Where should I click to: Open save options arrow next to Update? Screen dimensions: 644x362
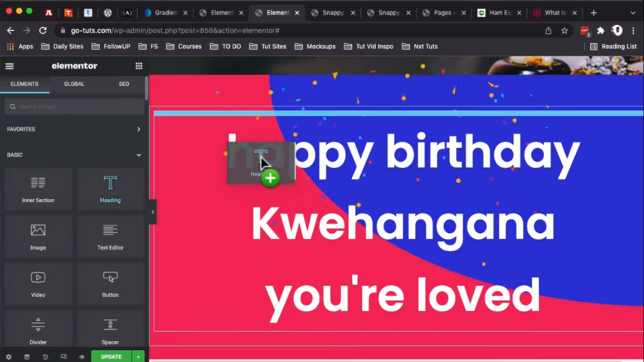click(x=138, y=357)
